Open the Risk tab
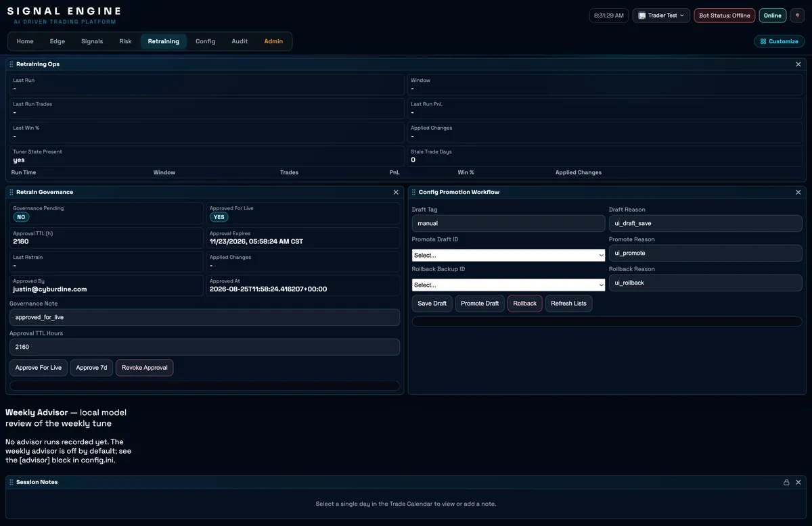 tap(125, 41)
